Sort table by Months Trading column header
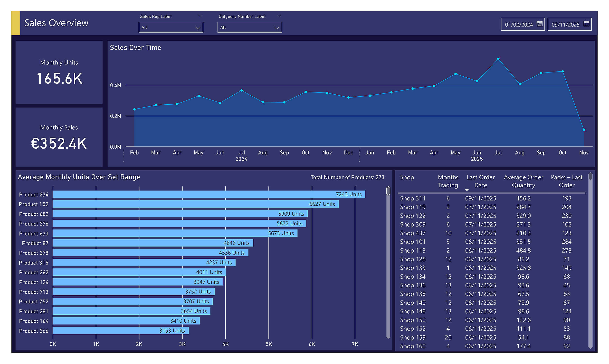Screen dimensions: 609x364 point(448,181)
